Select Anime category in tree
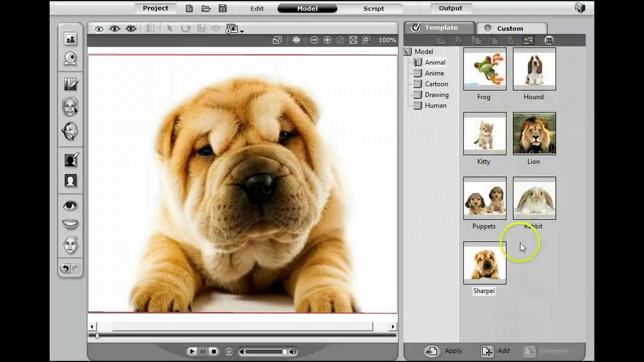 tap(434, 73)
